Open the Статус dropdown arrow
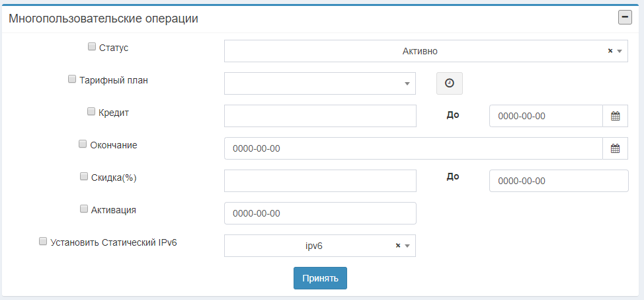 [x=620, y=51]
